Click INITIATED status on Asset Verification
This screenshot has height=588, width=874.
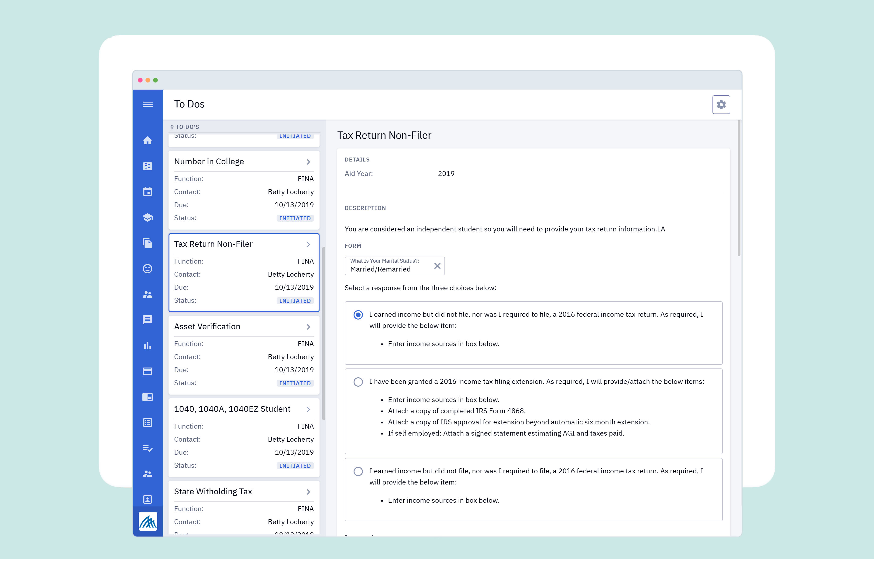click(295, 383)
